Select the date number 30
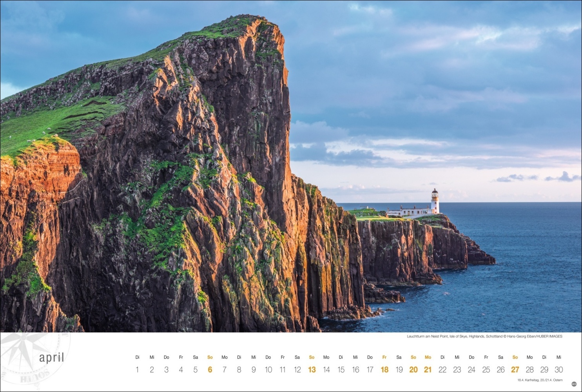The image size is (582, 392). pos(558,370)
